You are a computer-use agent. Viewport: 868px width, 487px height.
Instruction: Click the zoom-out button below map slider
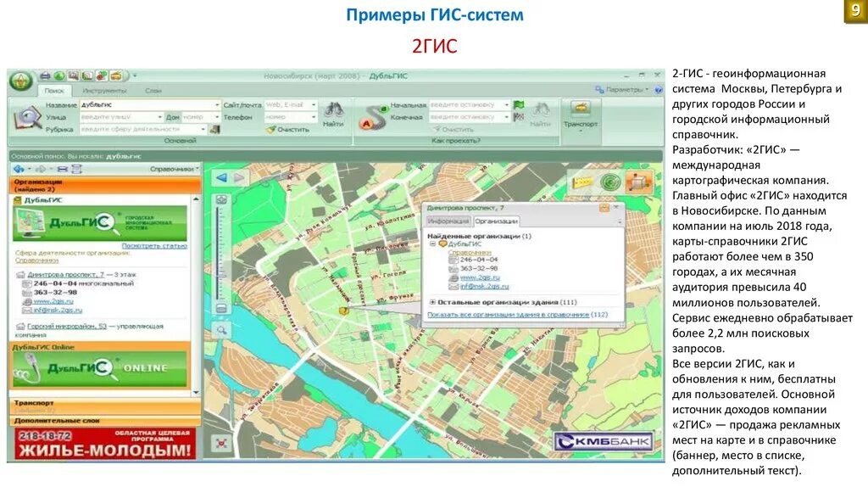point(221,308)
